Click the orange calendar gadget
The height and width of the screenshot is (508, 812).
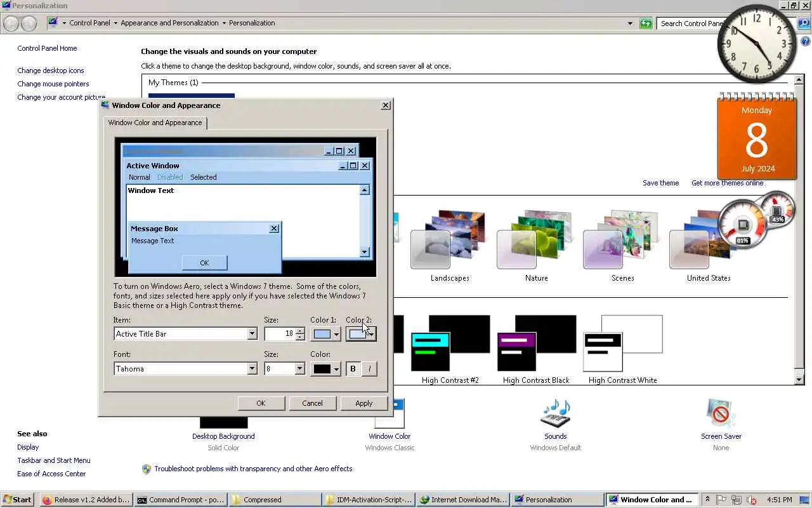click(x=757, y=137)
